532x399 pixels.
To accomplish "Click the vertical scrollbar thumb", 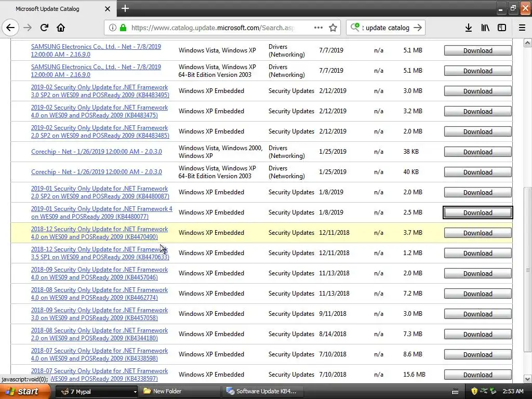I will [x=527, y=270].
